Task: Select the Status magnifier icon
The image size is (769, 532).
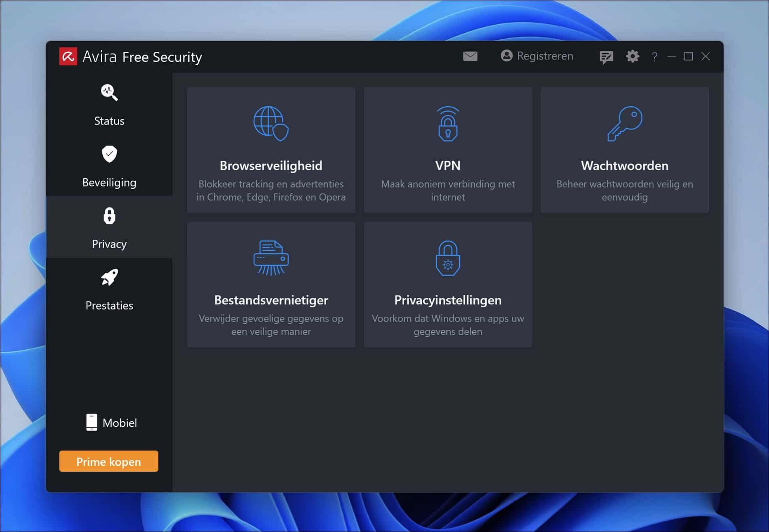Action: click(x=109, y=93)
